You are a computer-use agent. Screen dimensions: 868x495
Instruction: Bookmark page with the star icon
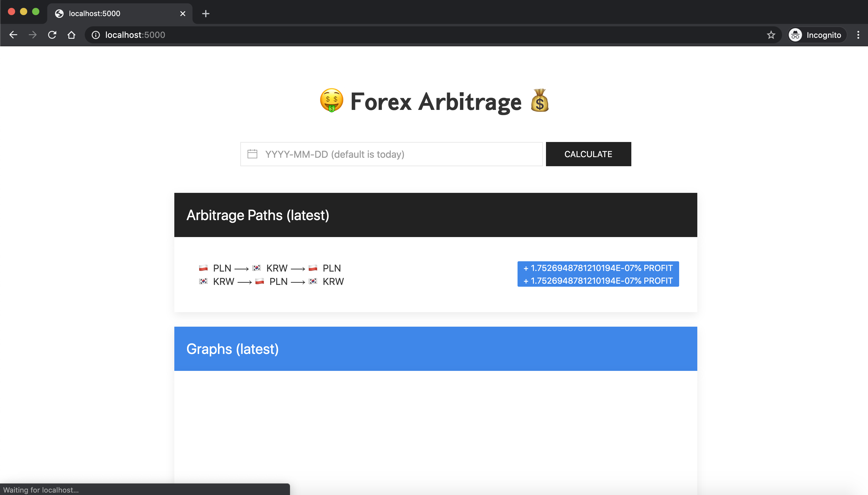(x=771, y=35)
